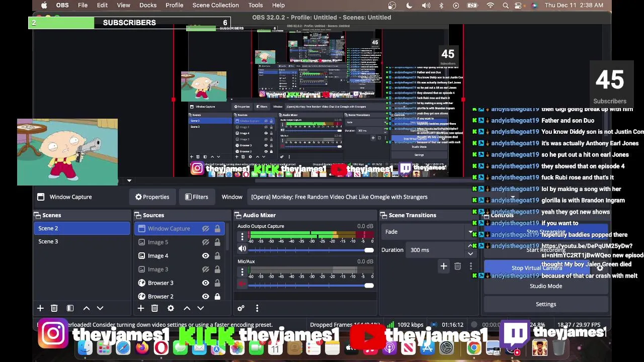Screen dimensions: 644x362
Task: Toggle lock on Image 4 source
Action: (217, 256)
